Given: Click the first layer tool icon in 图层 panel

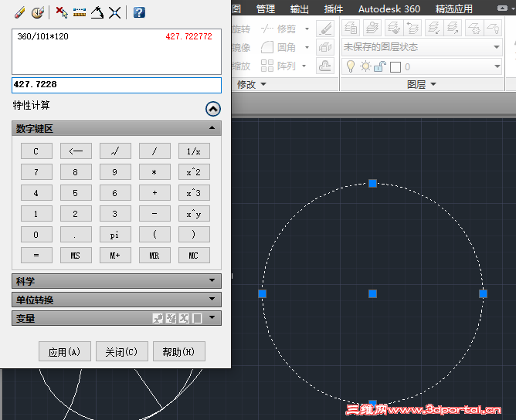Looking at the screenshot, I should [351, 28].
